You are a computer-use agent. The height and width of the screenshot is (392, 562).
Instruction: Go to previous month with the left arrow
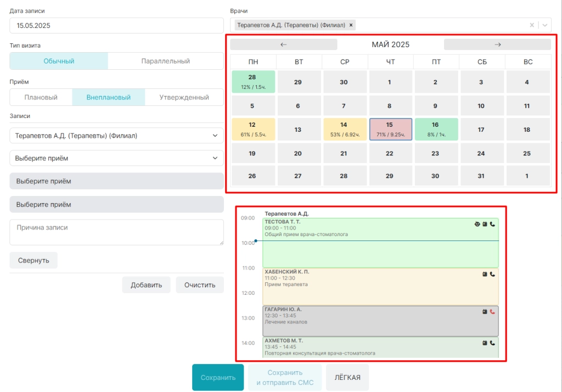click(x=284, y=44)
